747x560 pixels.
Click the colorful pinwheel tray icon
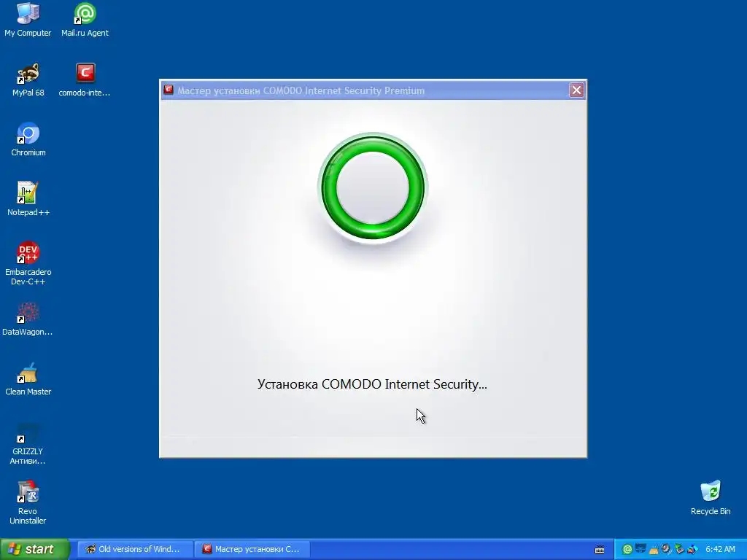[692, 550]
